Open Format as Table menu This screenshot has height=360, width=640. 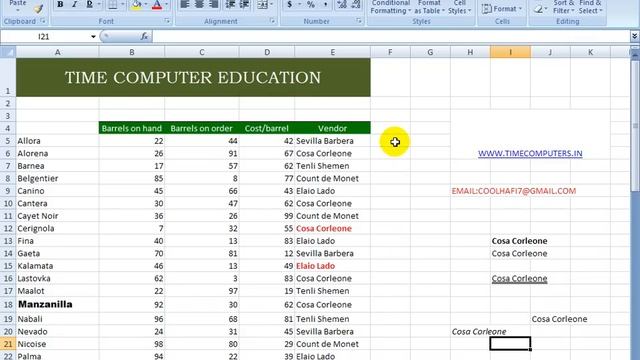coord(429,7)
